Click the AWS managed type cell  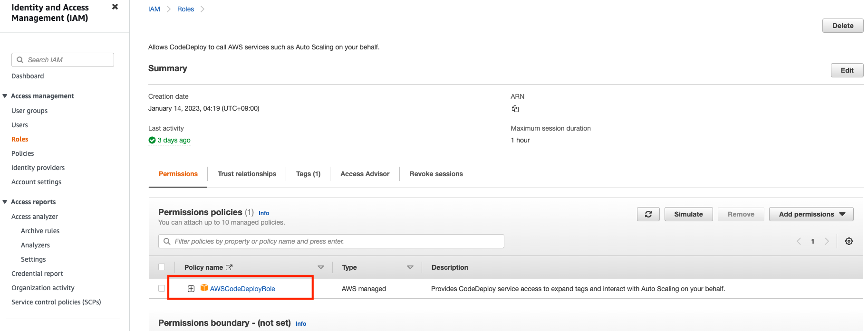[x=364, y=289]
